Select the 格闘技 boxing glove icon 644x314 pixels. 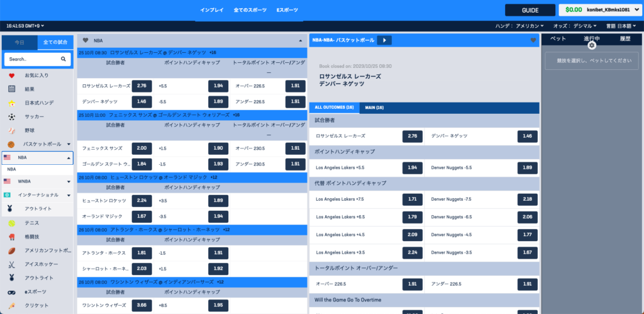tap(11, 237)
